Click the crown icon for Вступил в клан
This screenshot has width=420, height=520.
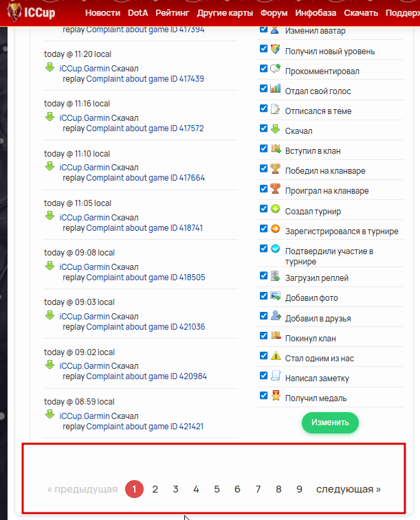click(276, 148)
